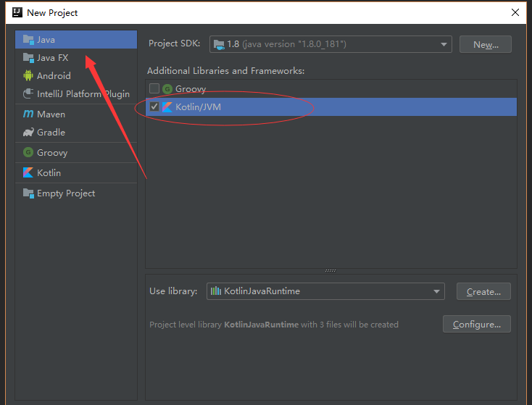The image size is (532, 405).
Task: Choose Empty Project type
Action: click(76, 193)
